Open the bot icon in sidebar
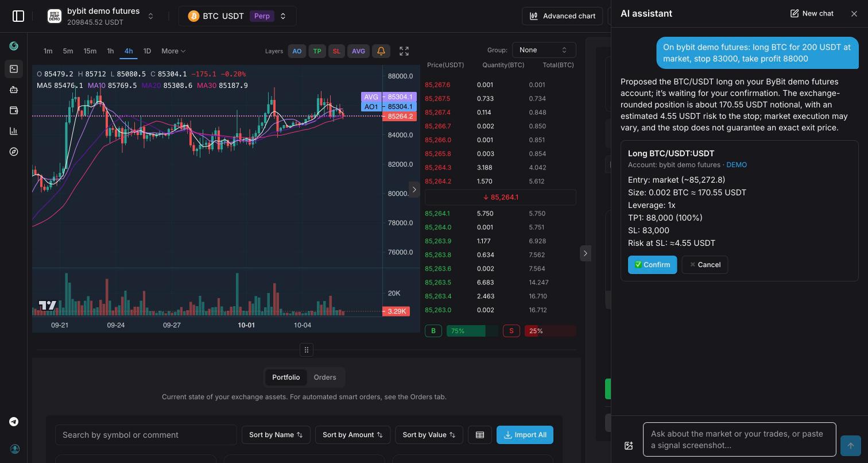 coord(14,90)
